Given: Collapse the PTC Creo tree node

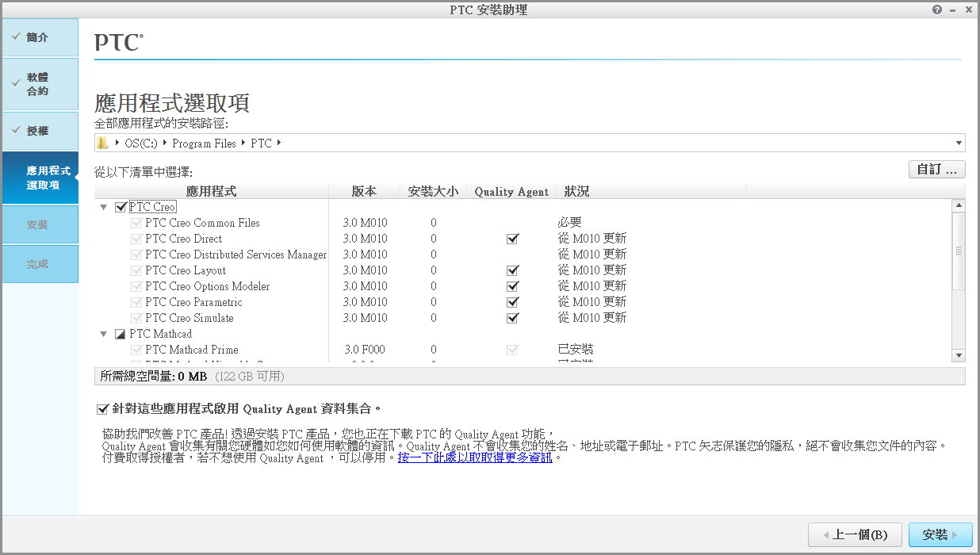Looking at the screenshot, I should pos(103,206).
